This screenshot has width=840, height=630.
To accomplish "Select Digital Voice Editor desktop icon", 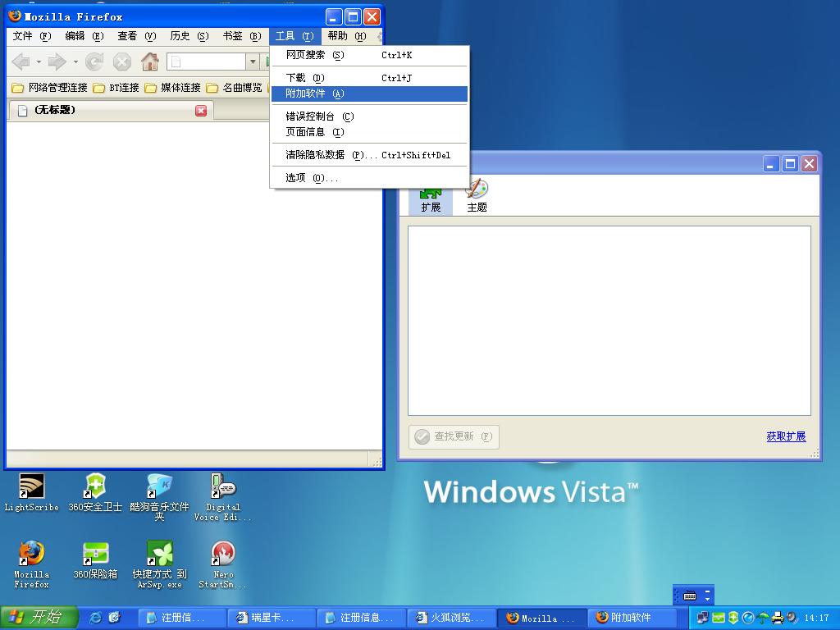I will click(x=223, y=498).
